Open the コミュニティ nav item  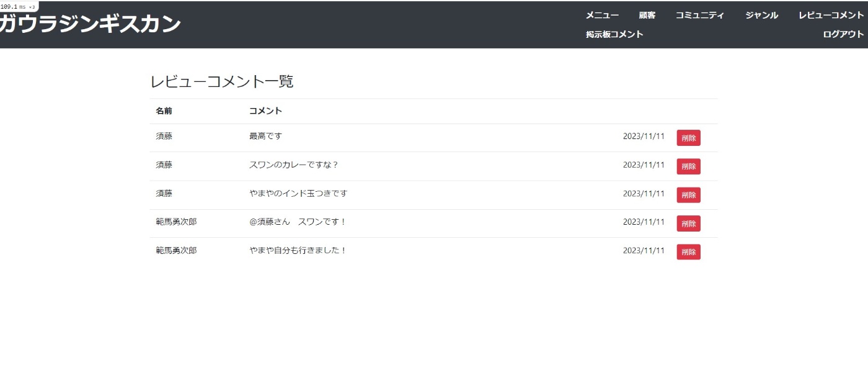click(700, 16)
